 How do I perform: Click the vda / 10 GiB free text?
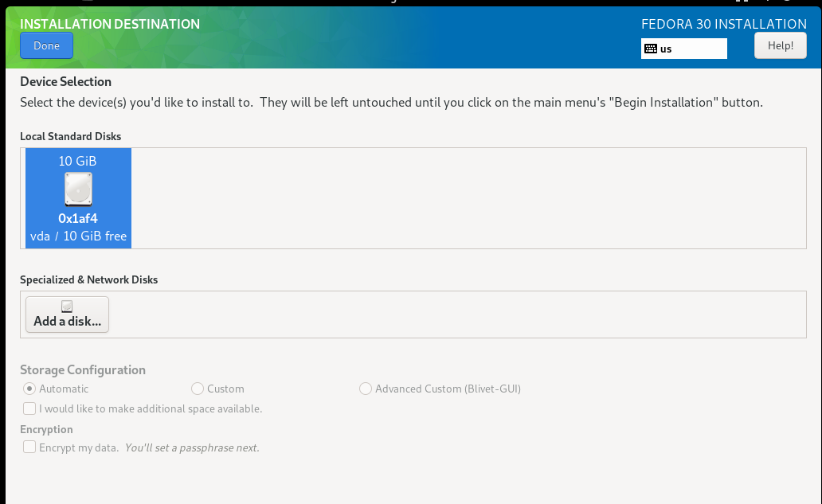[78, 236]
